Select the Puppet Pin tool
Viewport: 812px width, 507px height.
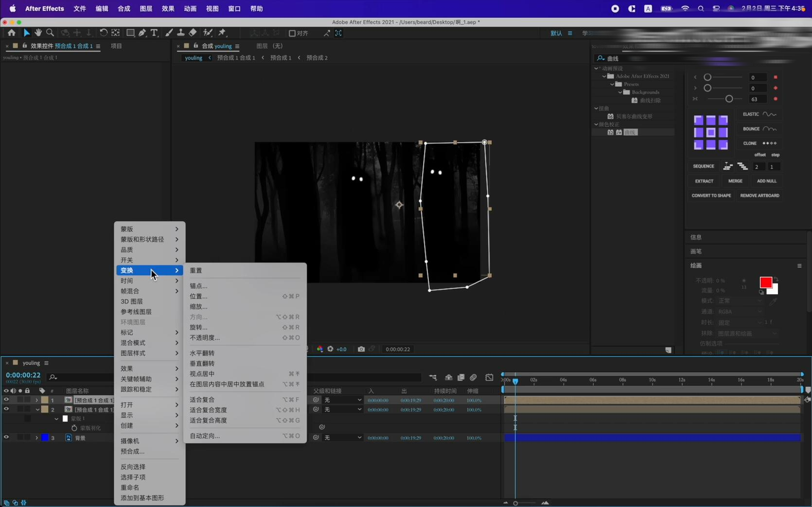point(222,33)
